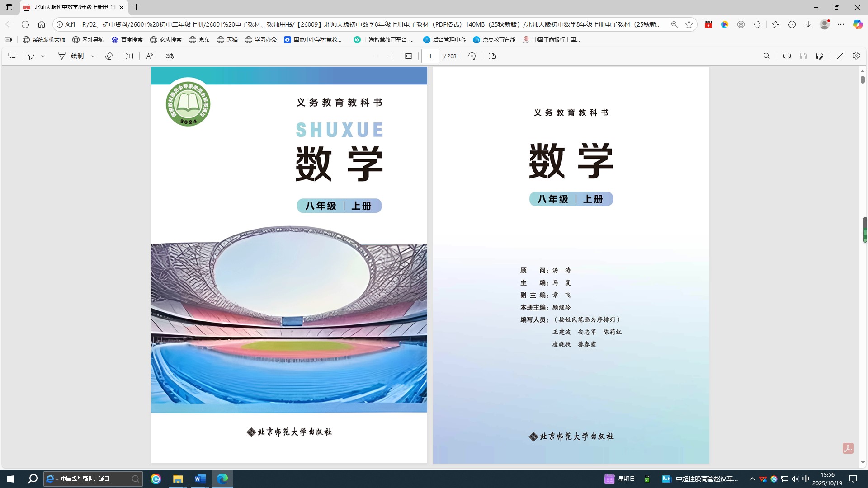This screenshot has height=488, width=868.
Task: Print the PDF document
Action: pos(787,56)
